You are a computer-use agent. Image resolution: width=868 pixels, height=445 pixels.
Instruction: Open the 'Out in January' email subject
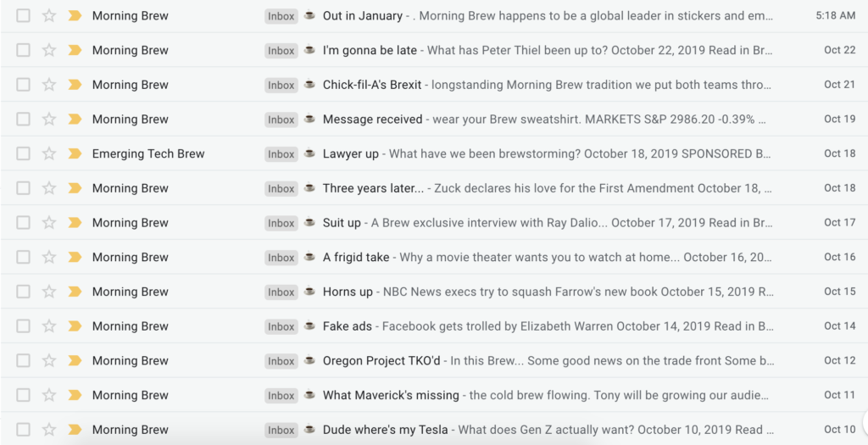click(363, 15)
